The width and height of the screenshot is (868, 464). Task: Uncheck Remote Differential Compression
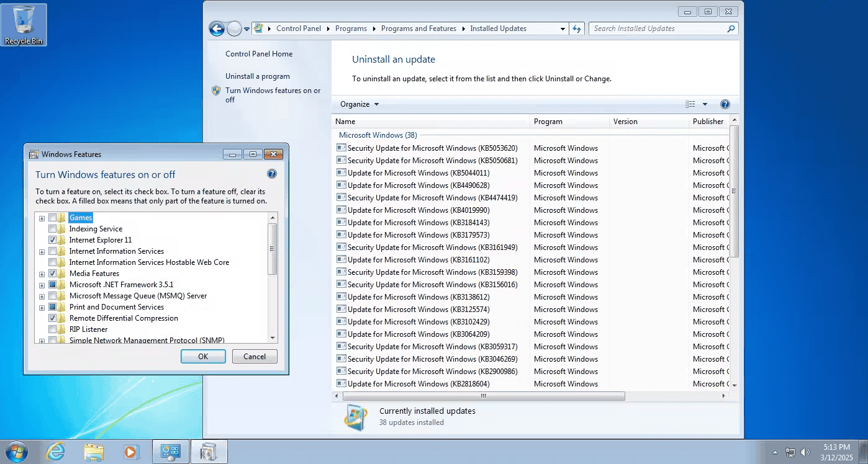coord(52,318)
